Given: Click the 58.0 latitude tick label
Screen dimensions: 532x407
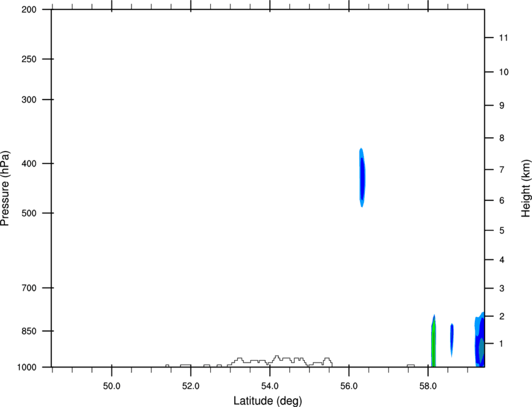Looking at the screenshot, I should click(x=428, y=386).
